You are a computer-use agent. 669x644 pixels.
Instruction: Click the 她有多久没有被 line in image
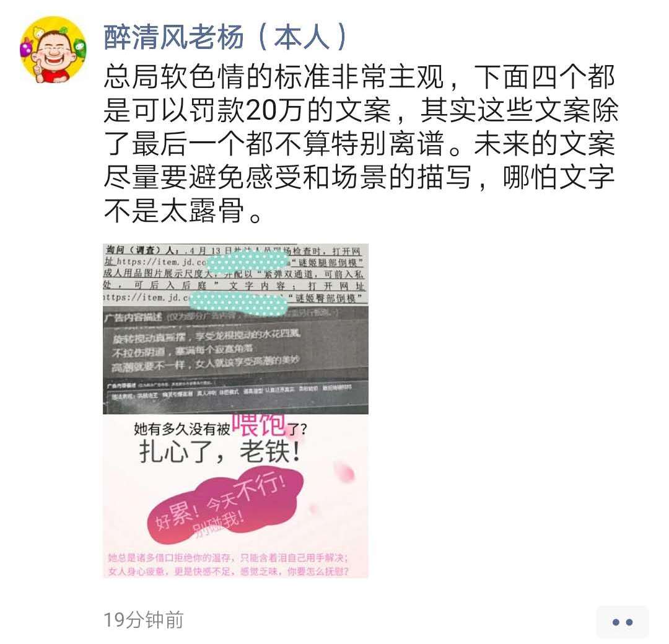click(x=181, y=429)
